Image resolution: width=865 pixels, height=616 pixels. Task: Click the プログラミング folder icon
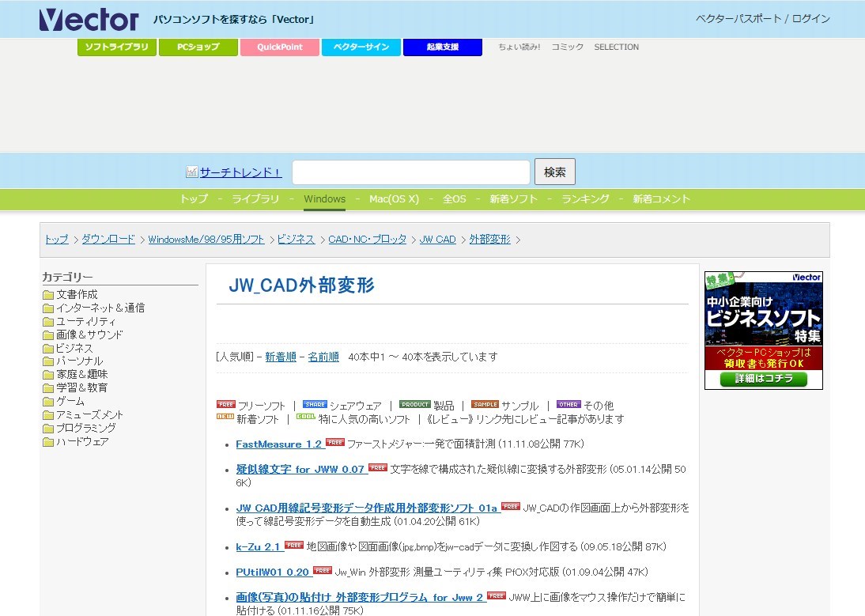(x=48, y=429)
